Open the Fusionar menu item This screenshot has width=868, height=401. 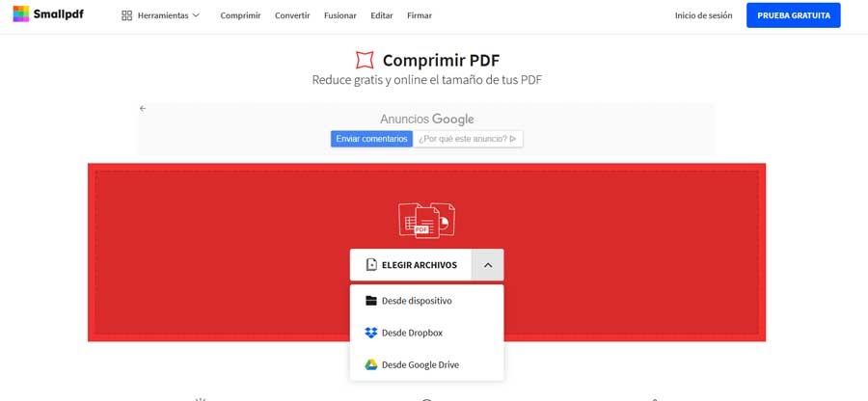[x=339, y=15]
